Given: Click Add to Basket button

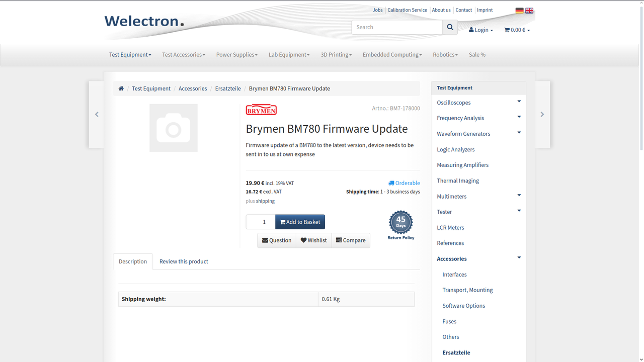Looking at the screenshot, I should point(300,222).
